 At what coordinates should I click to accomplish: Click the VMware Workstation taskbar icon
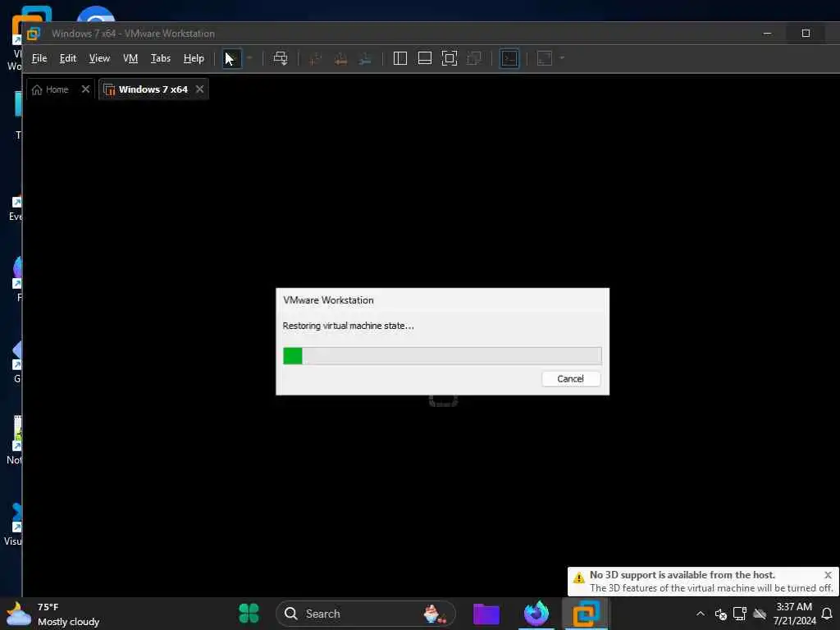tap(586, 614)
